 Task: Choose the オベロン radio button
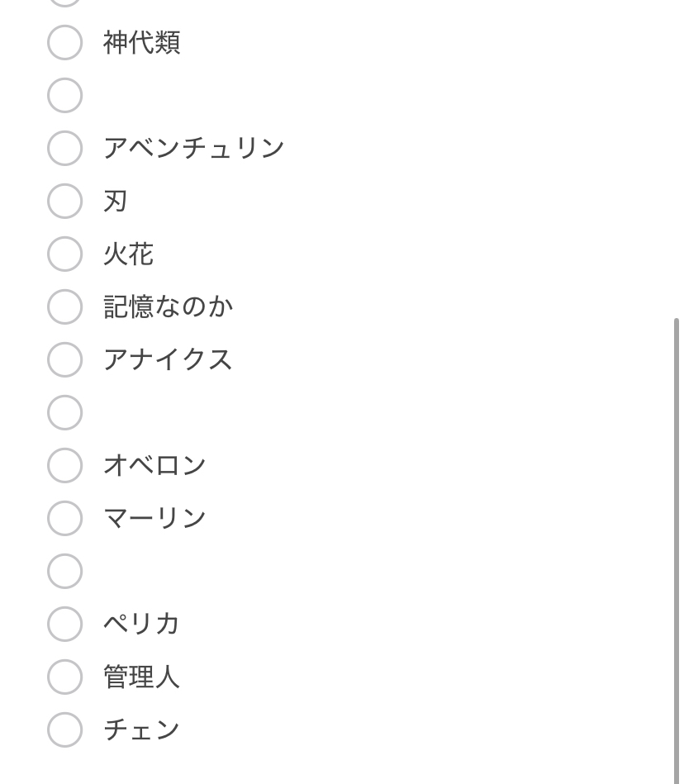coord(64,466)
